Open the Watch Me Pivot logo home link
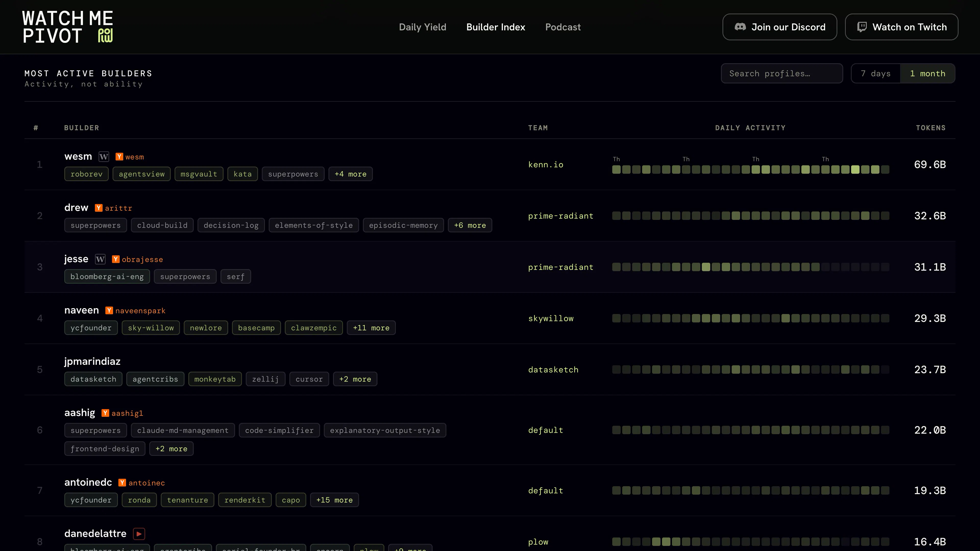 point(68,27)
